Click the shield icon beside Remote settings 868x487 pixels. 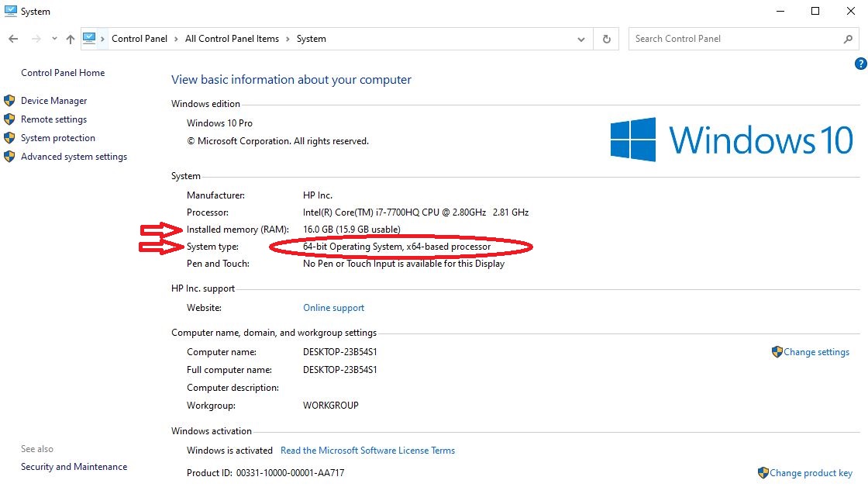point(9,119)
